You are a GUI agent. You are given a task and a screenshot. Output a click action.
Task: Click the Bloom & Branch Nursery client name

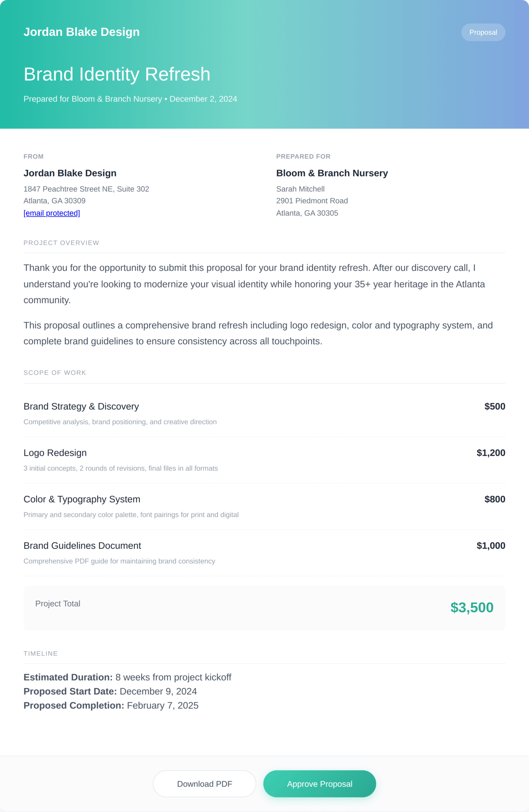(332, 173)
